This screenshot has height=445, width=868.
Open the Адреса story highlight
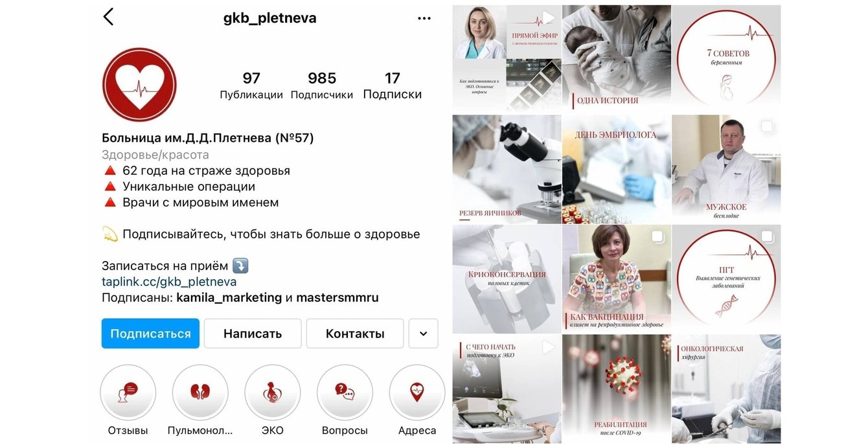tap(417, 393)
